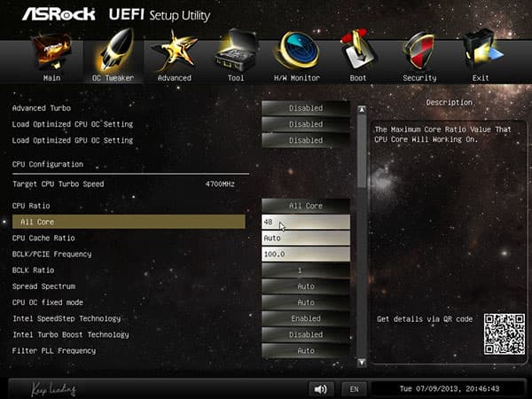The width and height of the screenshot is (532, 399).
Task: Select the Filter PLL Frequency label
Action: [54, 351]
